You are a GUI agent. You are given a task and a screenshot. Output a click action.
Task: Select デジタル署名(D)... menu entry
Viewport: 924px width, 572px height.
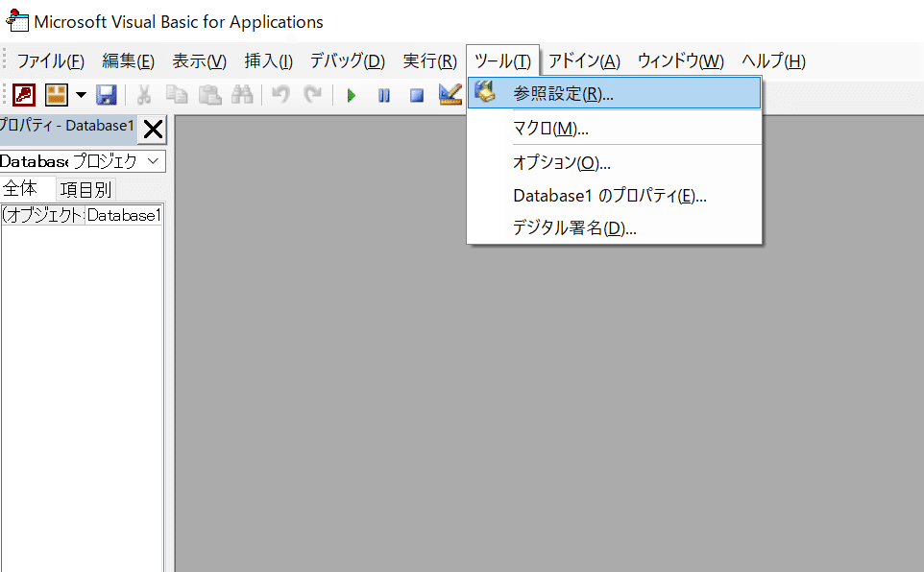point(614,227)
